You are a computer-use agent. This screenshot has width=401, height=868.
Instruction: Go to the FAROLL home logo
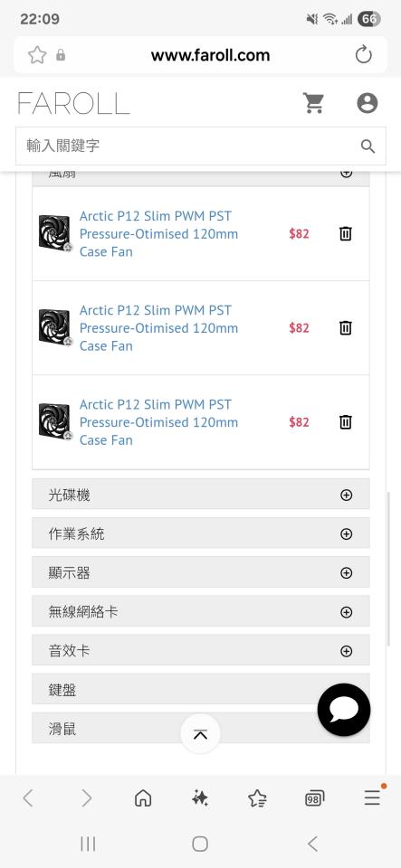click(73, 103)
